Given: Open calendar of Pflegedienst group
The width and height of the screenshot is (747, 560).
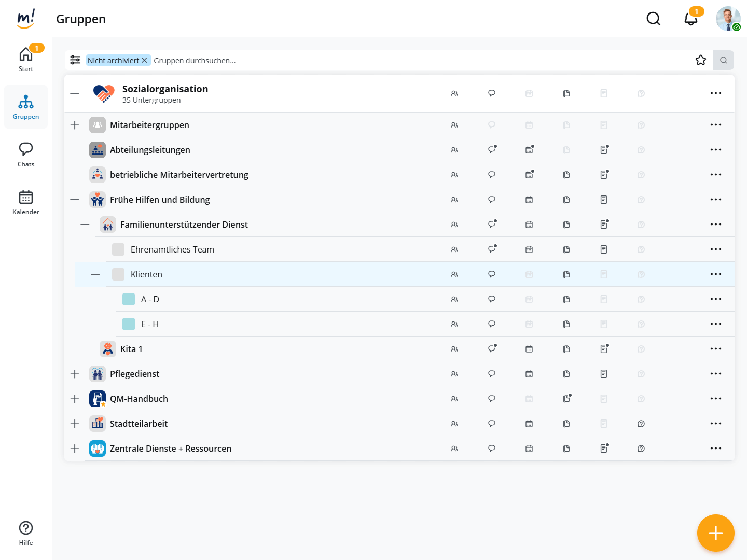Looking at the screenshot, I should (x=529, y=374).
